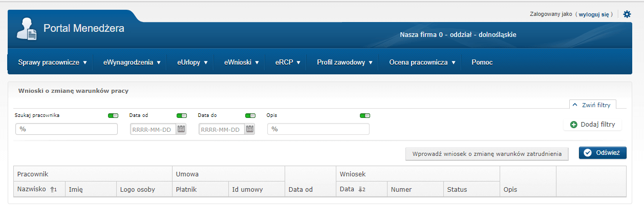Open the Data od calendar picker

(181, 129)
